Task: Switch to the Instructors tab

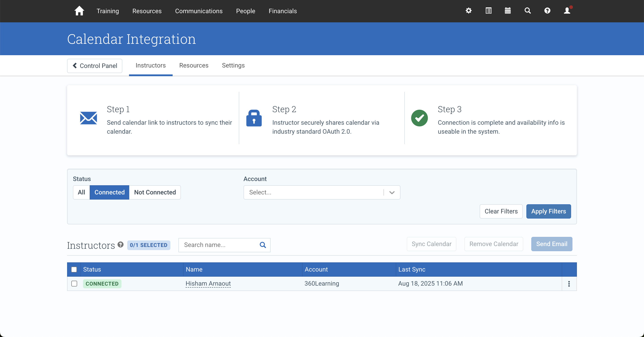Action: [x=150, y=65]
